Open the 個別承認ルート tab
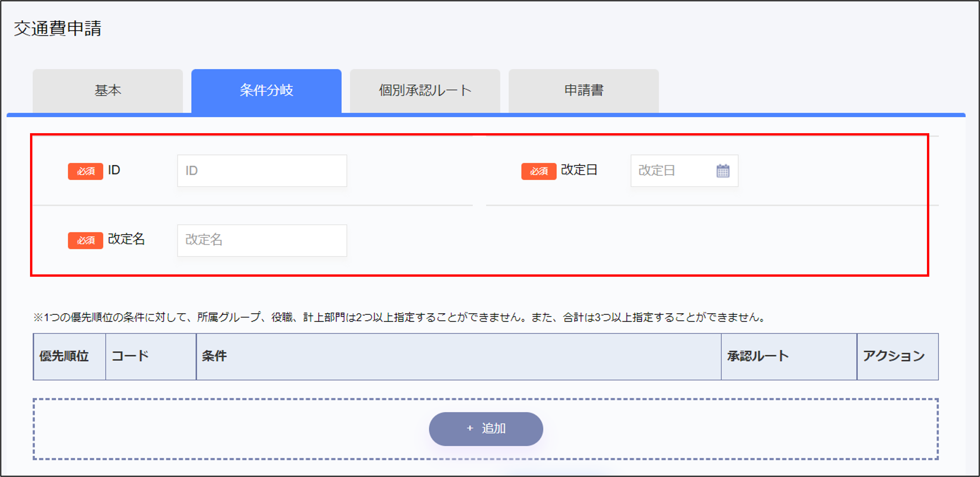The height and width of the screenshot is (477, 980). point(424,90)
